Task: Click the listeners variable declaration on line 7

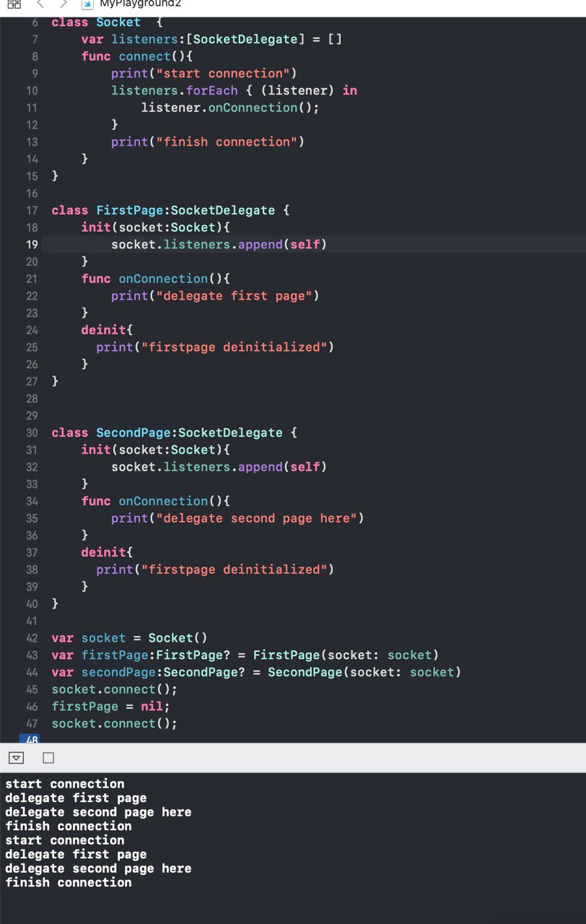Action: (145, 39)
